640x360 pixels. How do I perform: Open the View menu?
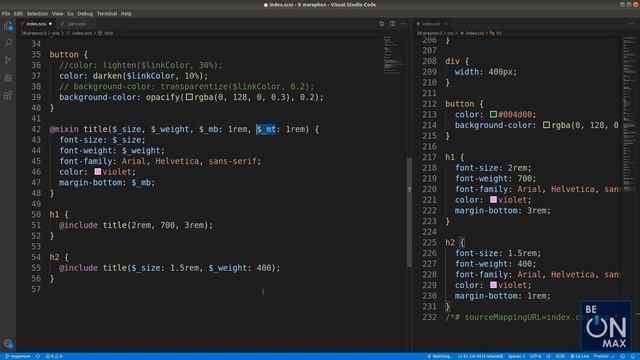point(58,13)
